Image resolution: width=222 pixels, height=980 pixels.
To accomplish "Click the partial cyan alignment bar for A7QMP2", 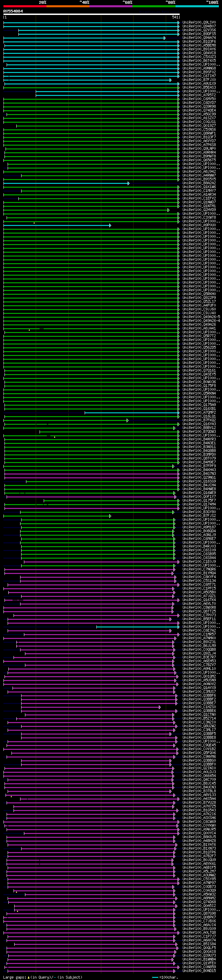I will click(x=132, y=413).
